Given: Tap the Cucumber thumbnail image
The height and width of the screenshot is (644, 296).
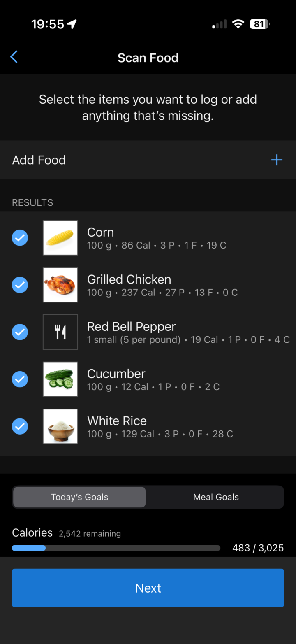Looking at the screenshot, I should coord(60,379).
